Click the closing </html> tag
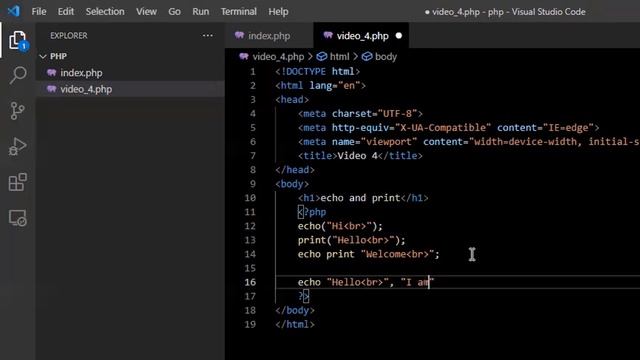This screenshot has height=360, width=640. point(295,324)
